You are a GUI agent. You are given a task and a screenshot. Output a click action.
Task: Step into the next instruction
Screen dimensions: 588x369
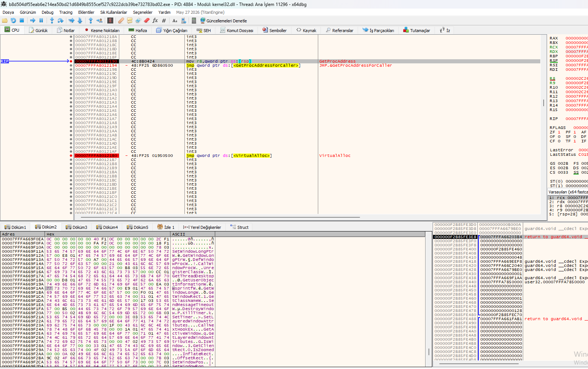point(52,20)
